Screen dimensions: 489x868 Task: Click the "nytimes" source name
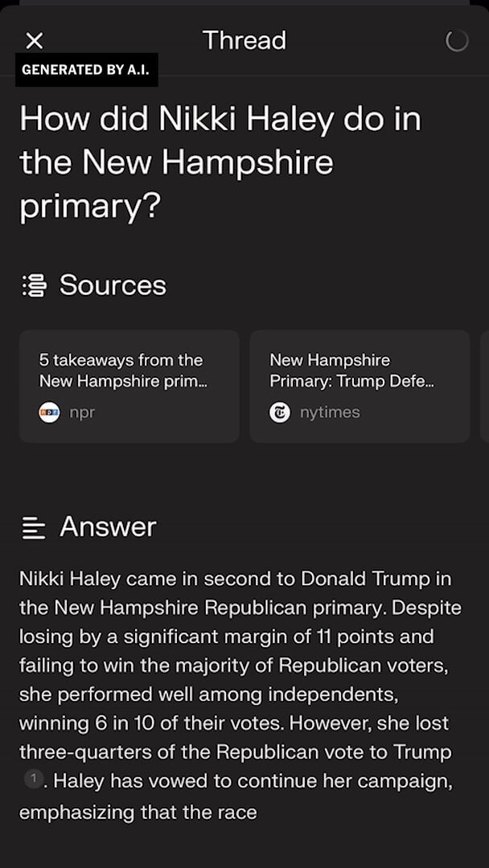coord(330,412)
